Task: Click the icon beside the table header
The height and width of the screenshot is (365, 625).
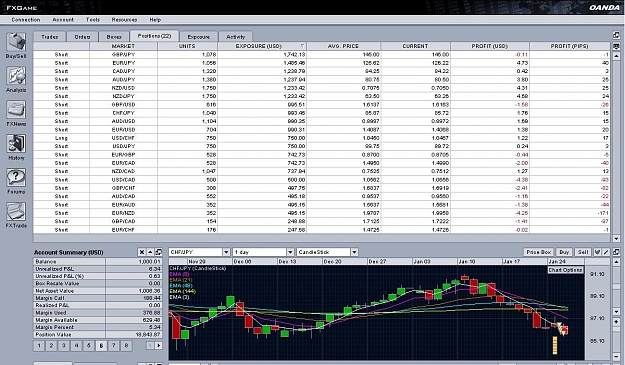Action: click(x=616, y=46)
